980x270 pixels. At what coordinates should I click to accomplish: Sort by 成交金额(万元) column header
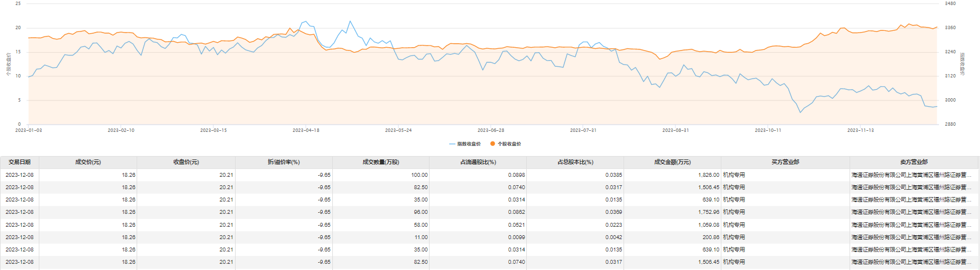pos(672,162)
